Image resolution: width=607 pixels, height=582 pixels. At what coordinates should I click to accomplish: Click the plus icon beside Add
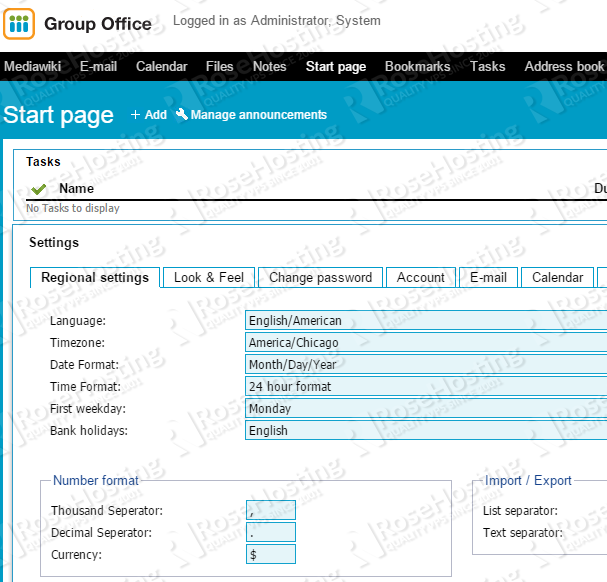coord(135,115)
